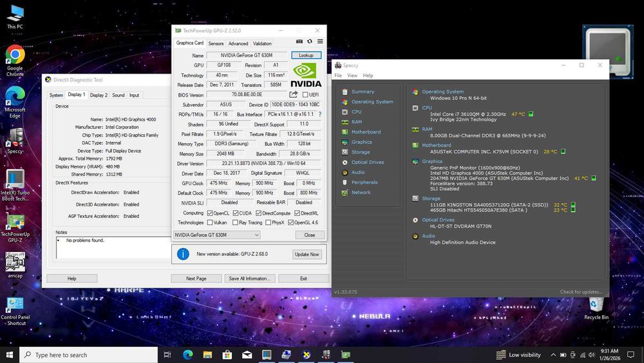Toggle the OpenGL 4.6 checkbox
This screenshot has height=363, width=644.
[290, 222]
